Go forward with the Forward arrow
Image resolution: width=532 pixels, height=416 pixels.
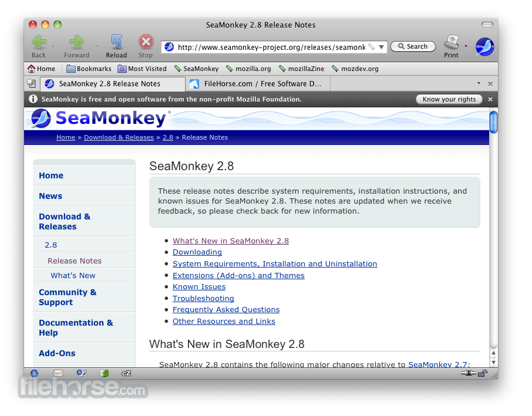(x=76, y=42)
